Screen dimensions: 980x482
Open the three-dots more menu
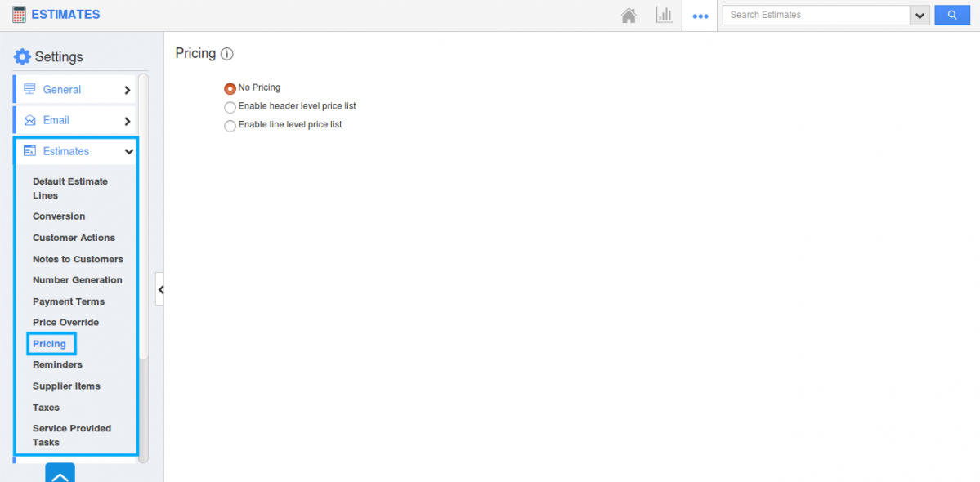pos(700,16)
